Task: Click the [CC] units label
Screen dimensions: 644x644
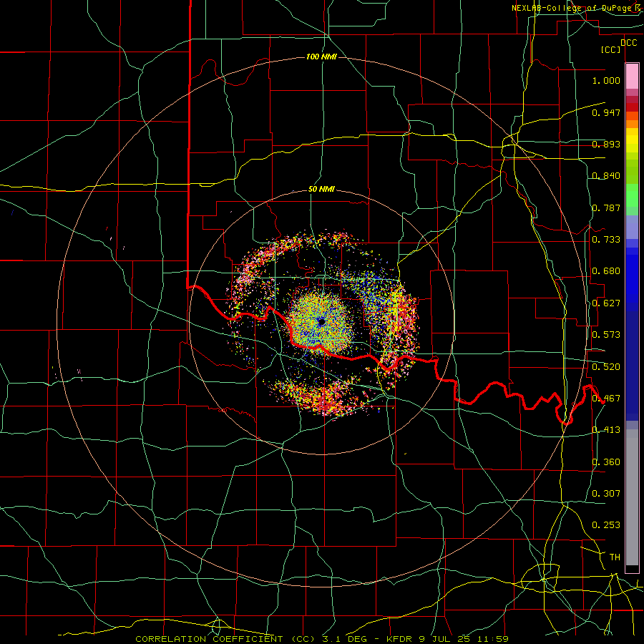Action: pos(611,49)
